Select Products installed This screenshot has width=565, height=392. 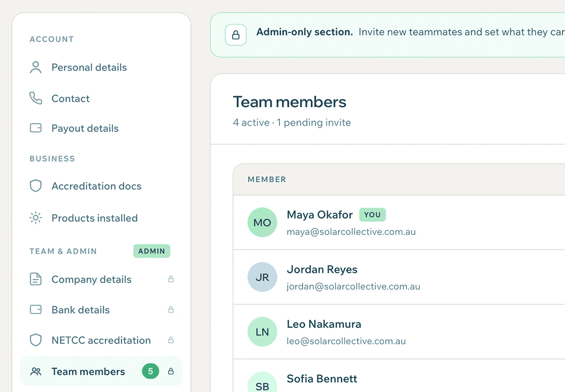[101, 218]
